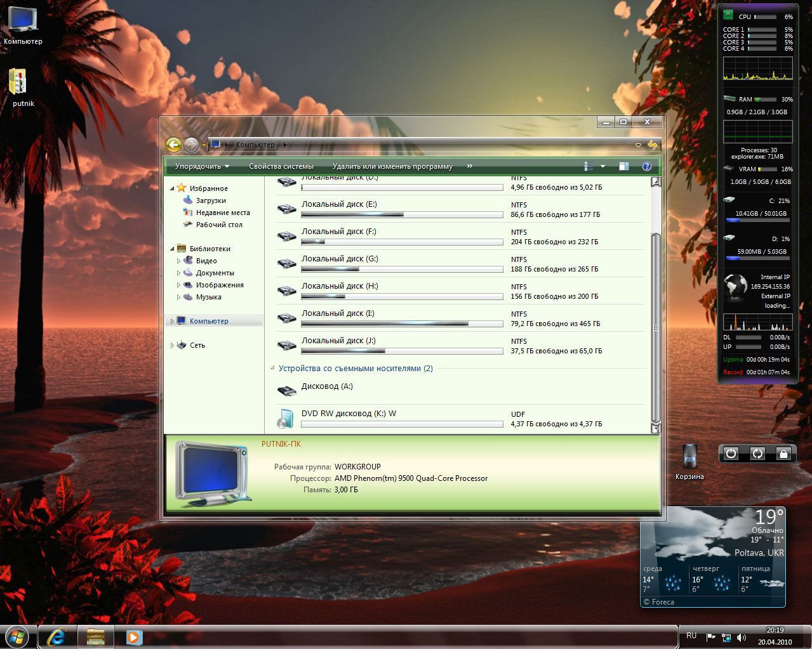
Task: Expand the Изображения library node
Action: (178, 285)
